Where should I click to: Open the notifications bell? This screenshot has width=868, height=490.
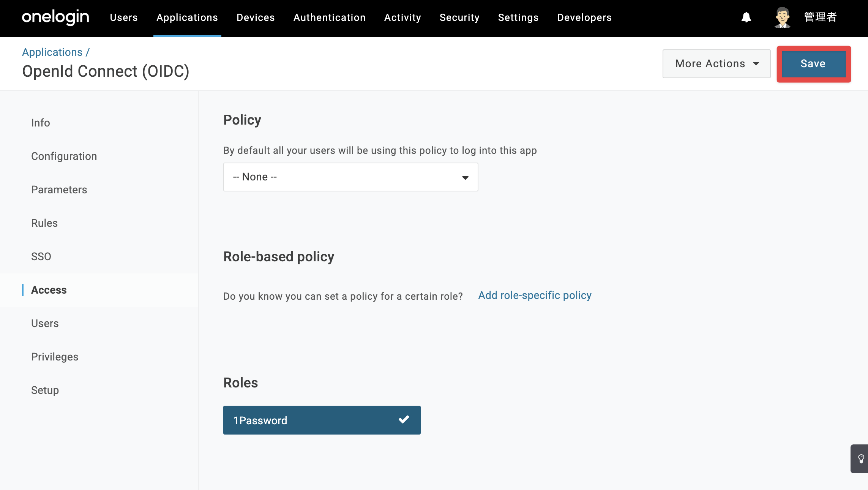[746, 17]
